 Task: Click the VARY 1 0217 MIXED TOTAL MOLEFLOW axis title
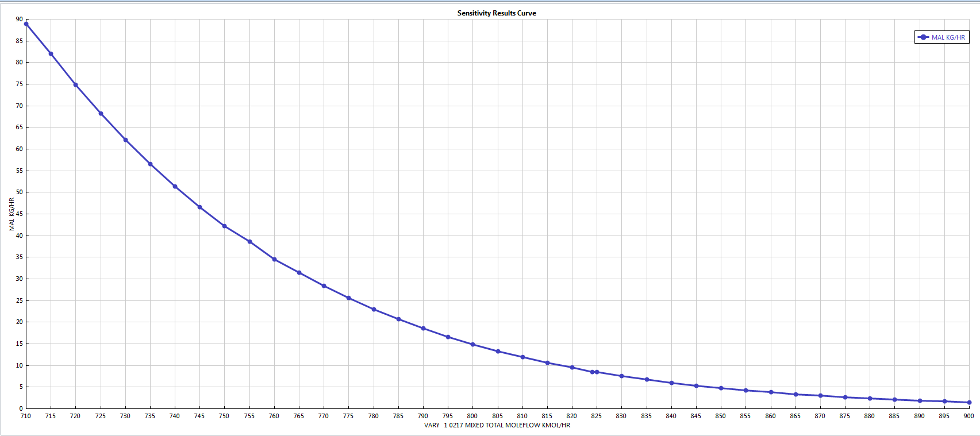coord(497,425)
